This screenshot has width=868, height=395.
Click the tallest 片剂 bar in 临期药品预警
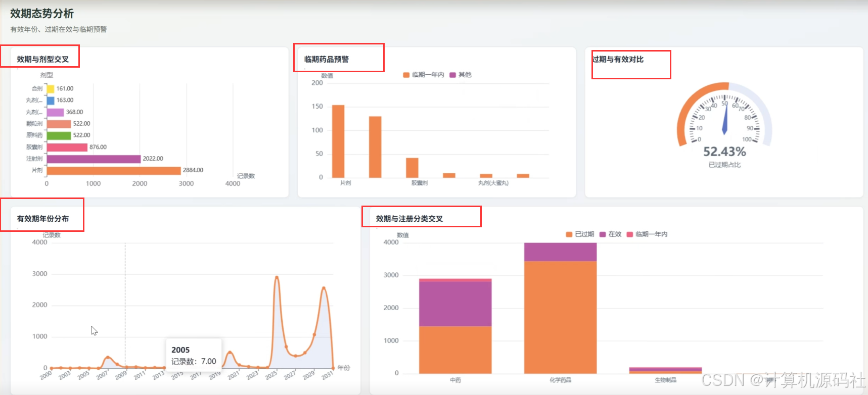coord(338,141)
